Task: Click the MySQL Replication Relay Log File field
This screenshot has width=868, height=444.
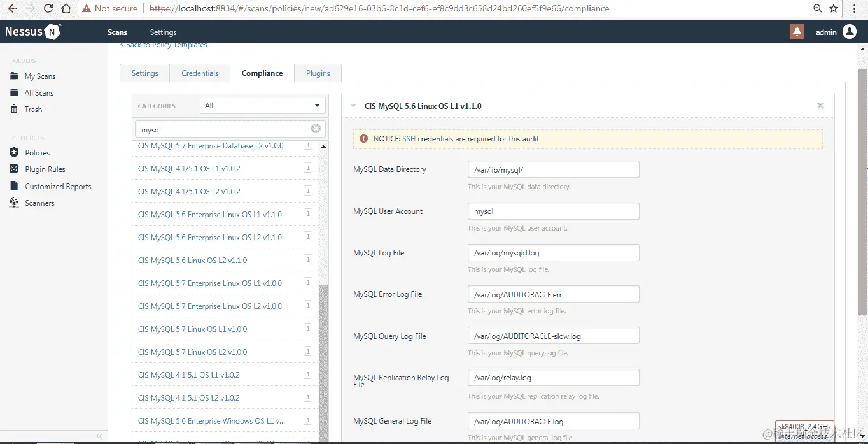Action: tap(554, 377)
